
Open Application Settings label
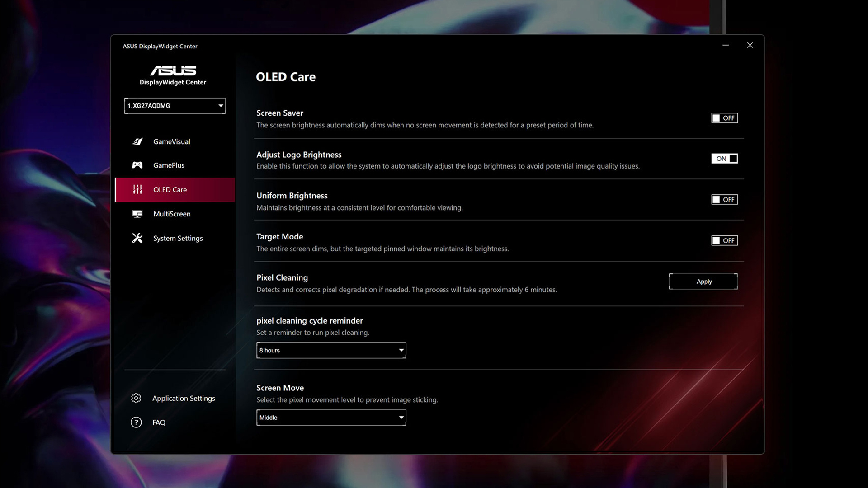pos(184,398)
